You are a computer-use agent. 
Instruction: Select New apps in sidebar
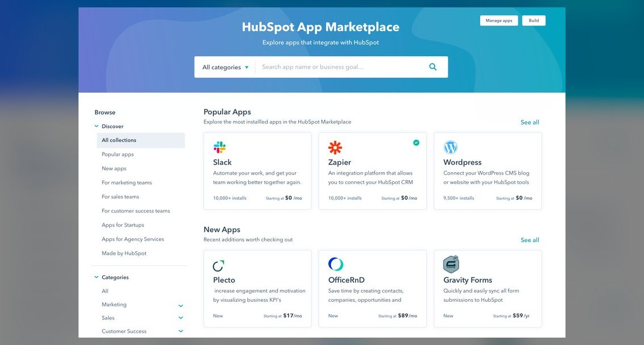(x=114, y=169)
